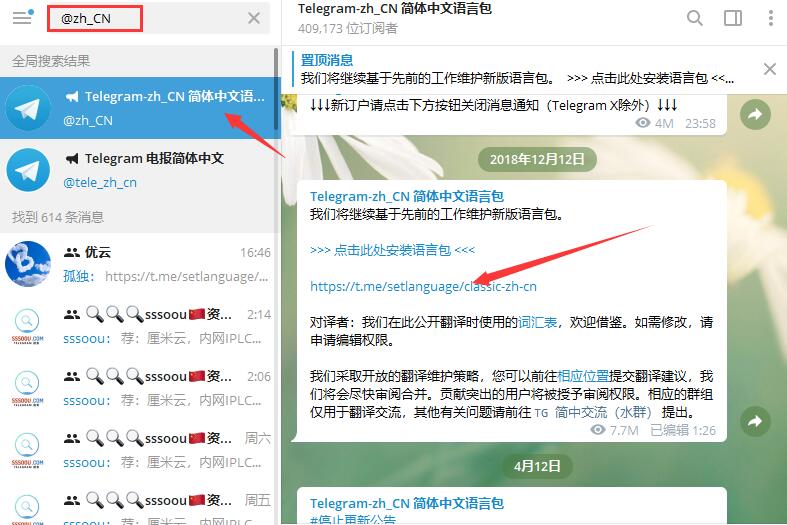
Task: Open the t.me/setlanguage/classic-zh-cn link
Action: tap(423, 286)
